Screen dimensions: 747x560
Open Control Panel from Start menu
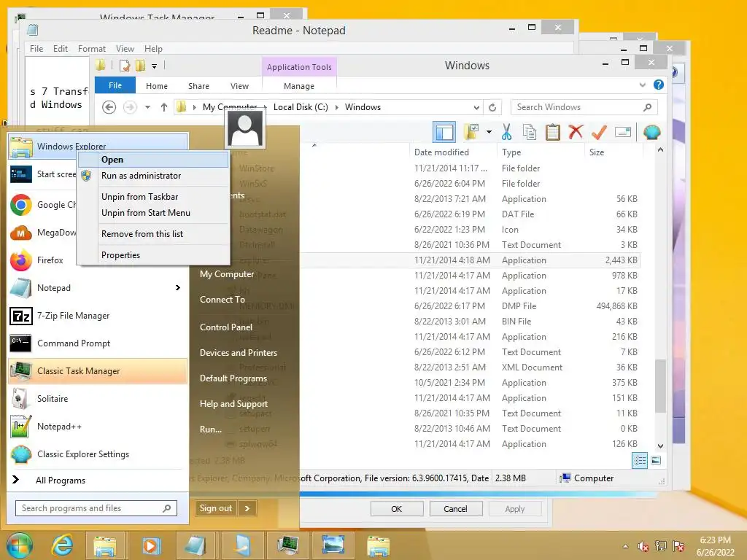pyautogui.click(x=226, y=327)
